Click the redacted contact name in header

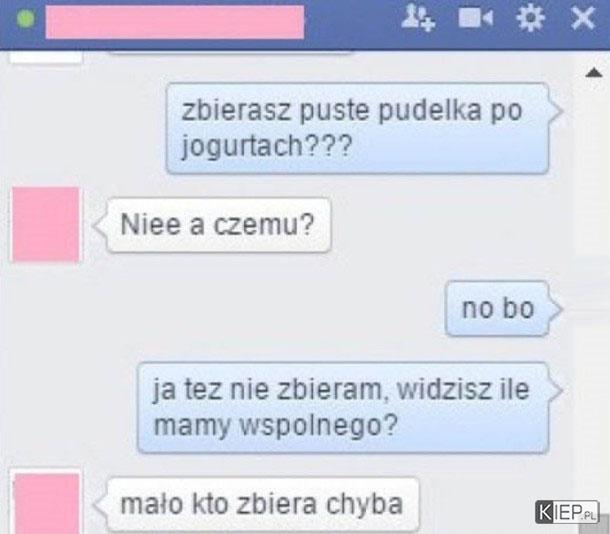click(x=175, y=22)
